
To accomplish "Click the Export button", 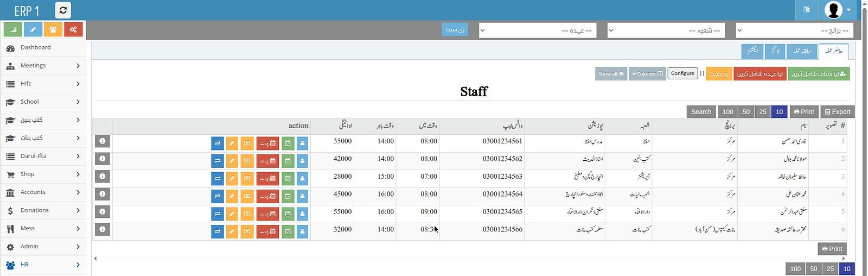I will [838, 112].
